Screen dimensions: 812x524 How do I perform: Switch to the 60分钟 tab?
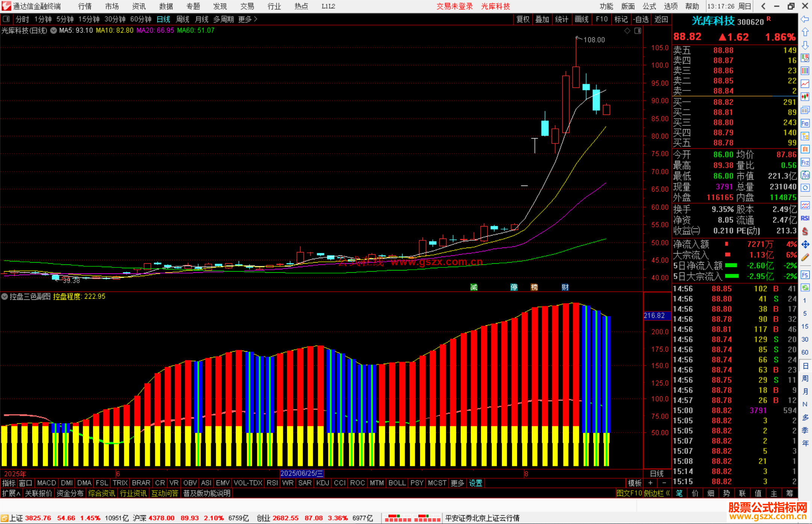coord(141,19)
